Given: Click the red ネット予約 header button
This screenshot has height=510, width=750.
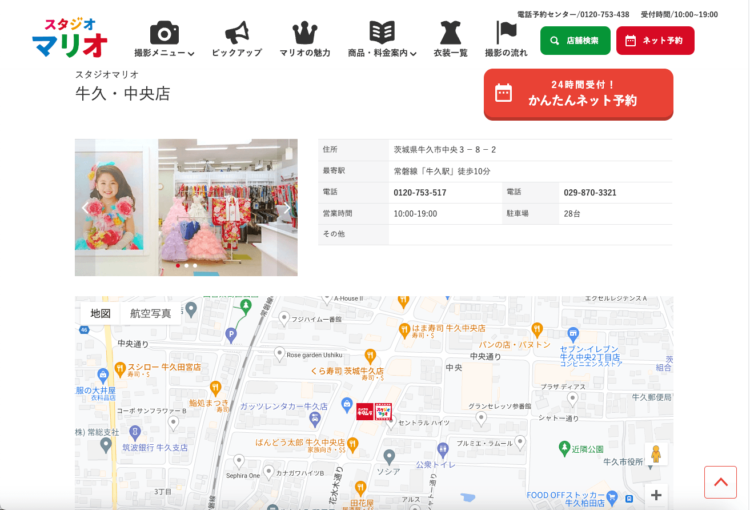Looking at the screenshot, I should (x=655, y=41).
